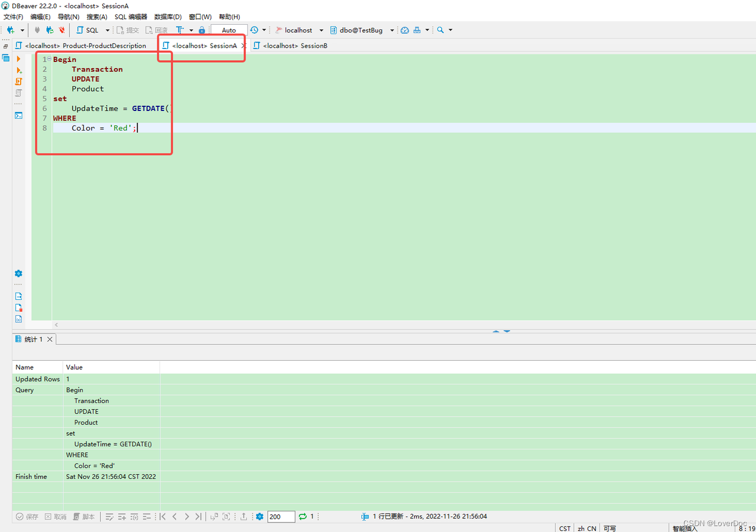Click the Value column header in results
This screenshot has width=756, height=532.
point(112,367)
